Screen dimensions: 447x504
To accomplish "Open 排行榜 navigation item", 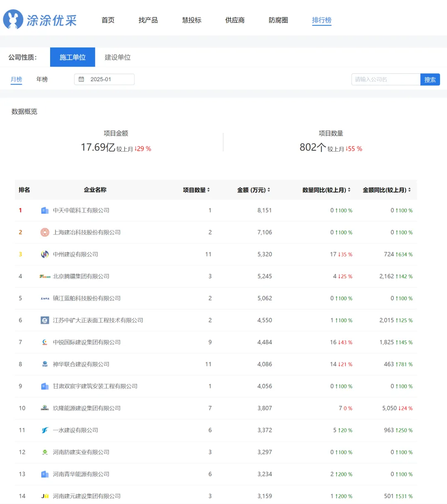I will pos(322,20).
